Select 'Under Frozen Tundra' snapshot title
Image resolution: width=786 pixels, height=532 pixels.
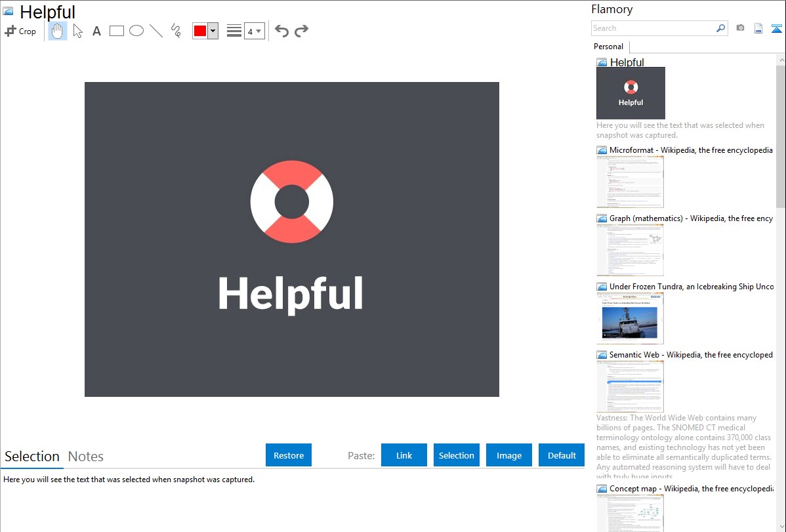(692, 286)
